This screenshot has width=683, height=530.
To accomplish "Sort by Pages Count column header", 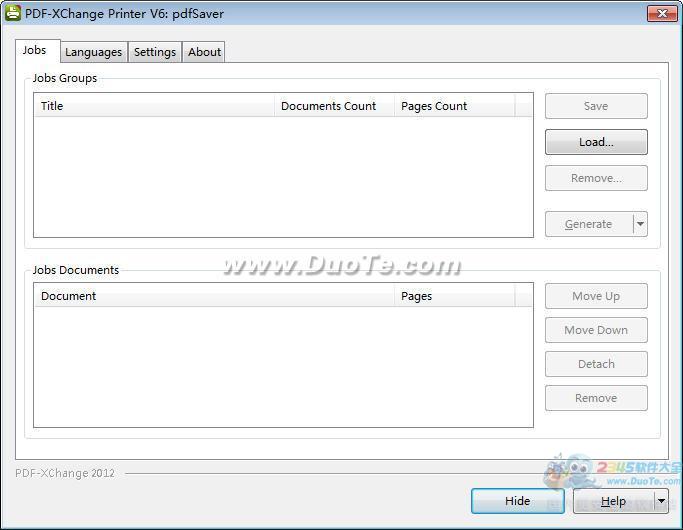I will [x=454, y=106].
